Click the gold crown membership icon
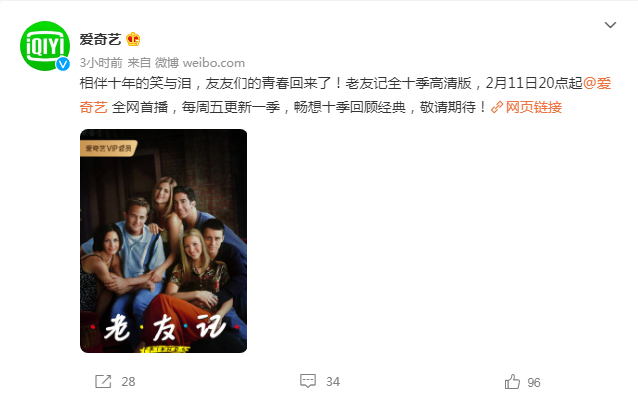The height and width of the screenshot is (400, 638). (x=133, y=39)
